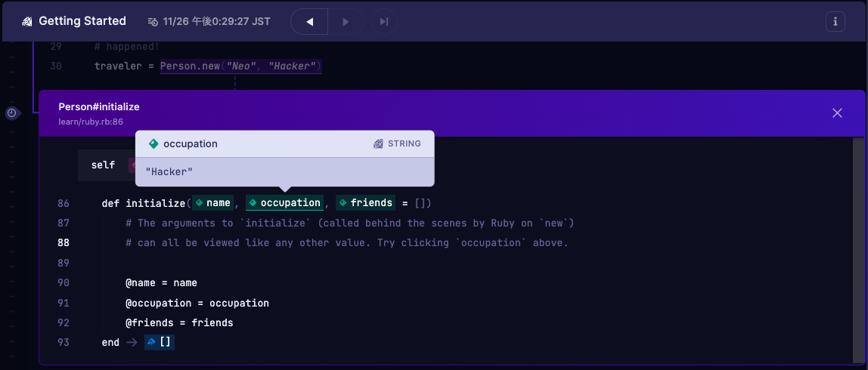868x370 pixels.
Task: Click line number 88
Action: click(63, 243)
